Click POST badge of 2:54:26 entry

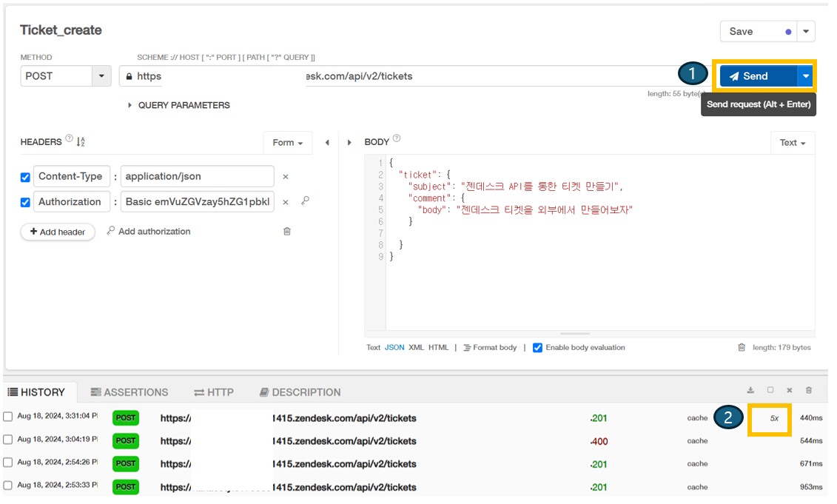point(126,464)
